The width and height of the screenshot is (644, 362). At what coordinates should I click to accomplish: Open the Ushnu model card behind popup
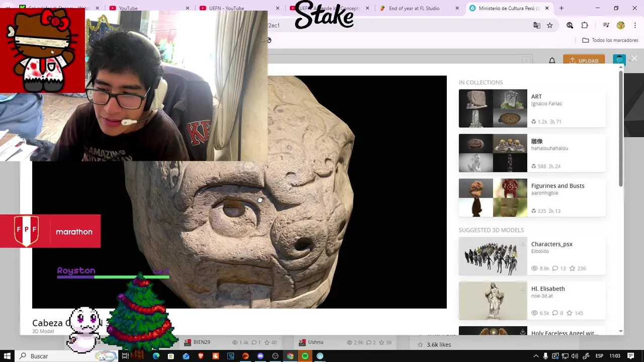point(315,342)
